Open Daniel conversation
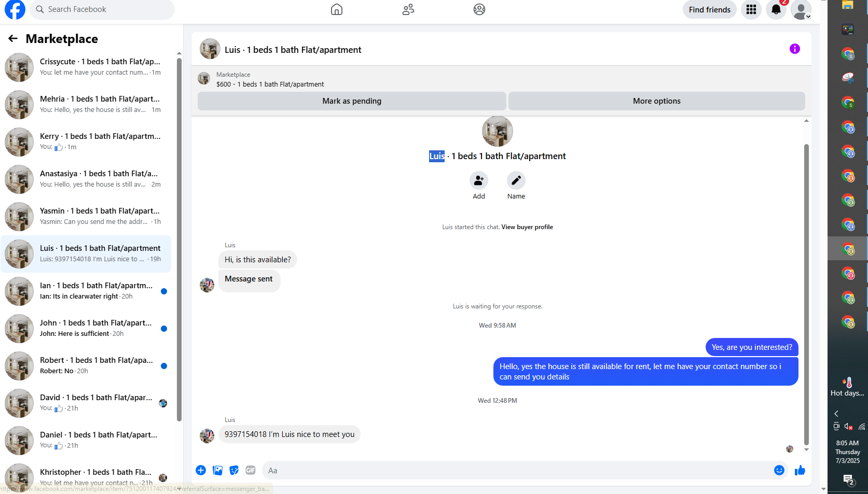The width and height of the screenshot is (868, 494). click(x=86, y=441)
